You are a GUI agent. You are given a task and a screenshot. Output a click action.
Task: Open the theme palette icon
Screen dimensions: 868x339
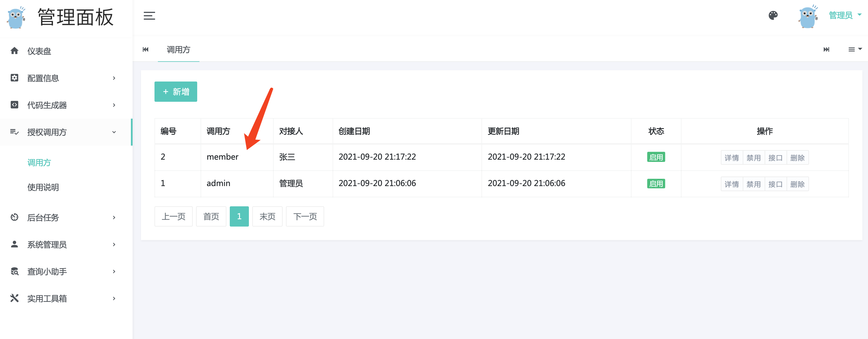pyautogui.click(x=773, y=15)
